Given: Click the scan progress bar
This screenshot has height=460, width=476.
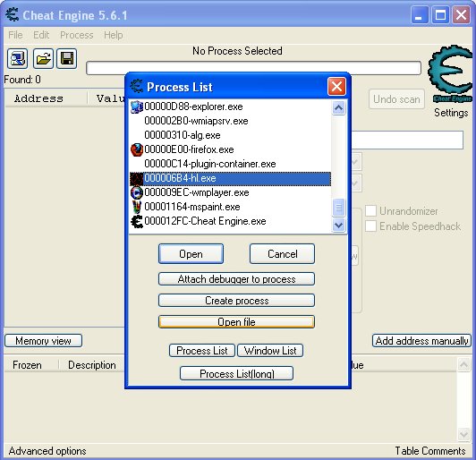Looking at the screenshot, I should pos(253,68).
